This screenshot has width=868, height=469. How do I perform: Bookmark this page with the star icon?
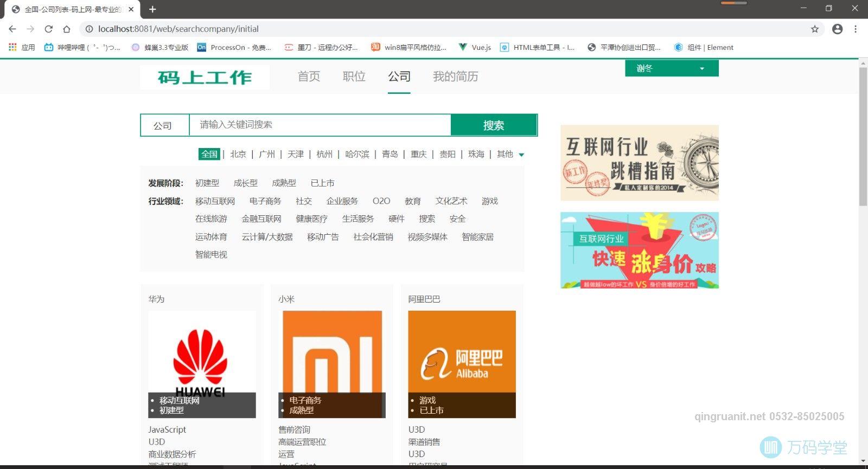coord(814,29)
